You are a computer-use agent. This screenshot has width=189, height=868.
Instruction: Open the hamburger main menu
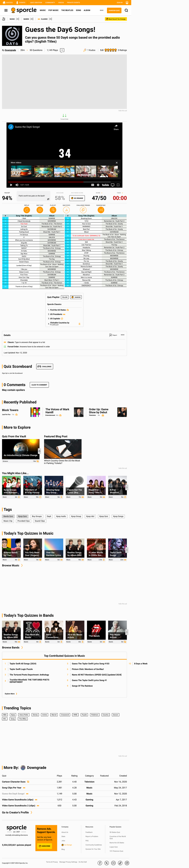click(6, 10)
